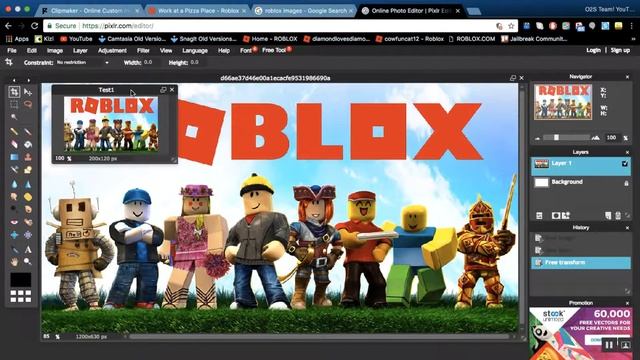Open the View menu
This screenshot has height=360, width=640.
166,50
